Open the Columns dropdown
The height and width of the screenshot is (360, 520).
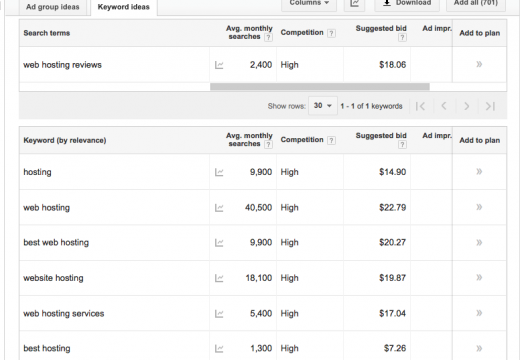point(309,3)
